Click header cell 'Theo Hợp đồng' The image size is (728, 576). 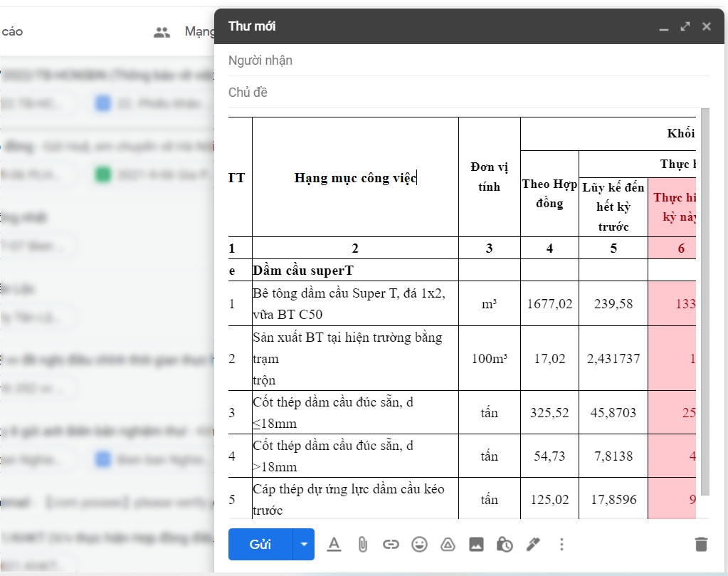coord(549,194)
